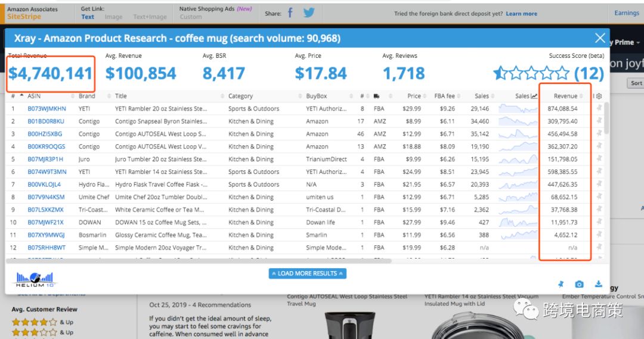Viewport: 644px width, 339px height.
Task: Pin the Tri-Coastal ceramic mug row
Action: pos(599,209)
